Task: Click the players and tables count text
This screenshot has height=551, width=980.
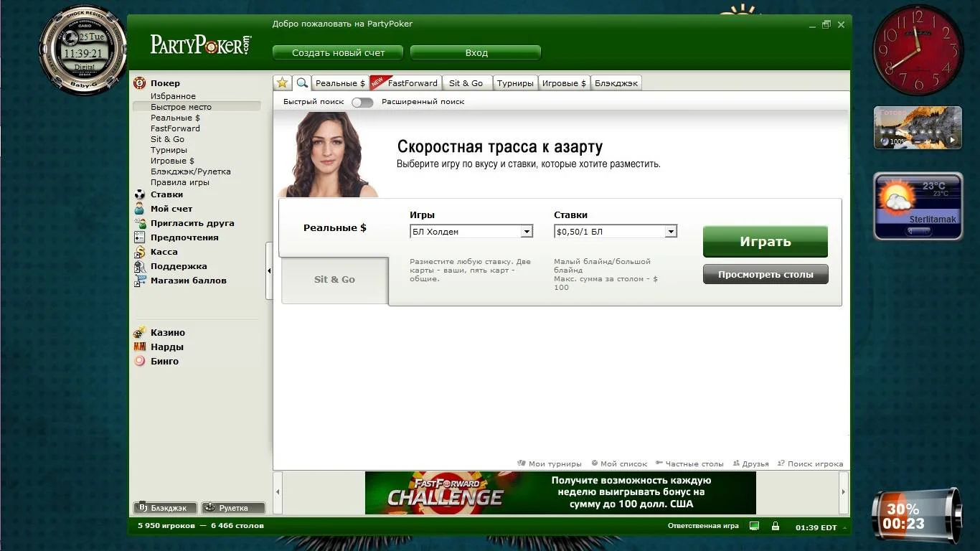Action: pos(201,526)
